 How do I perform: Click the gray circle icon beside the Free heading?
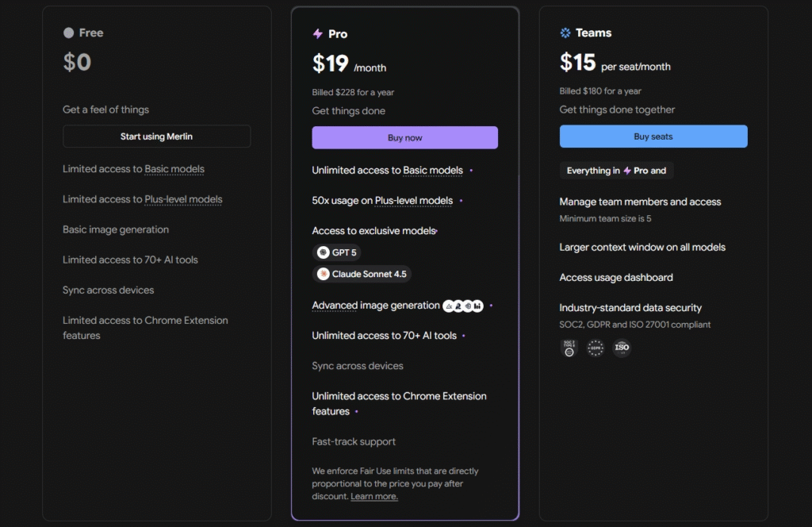click(x=68, y=33)
